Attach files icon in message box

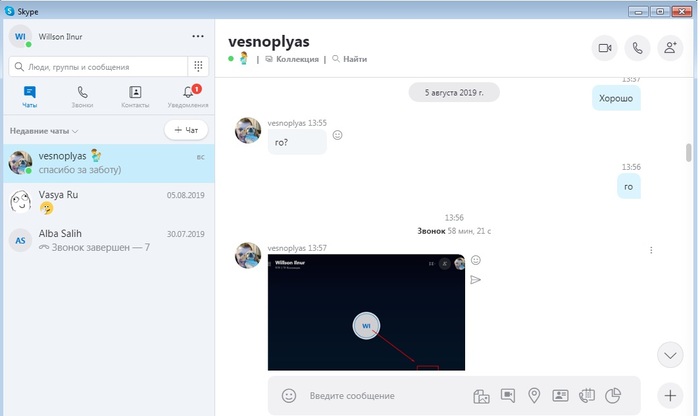[481, 396]
